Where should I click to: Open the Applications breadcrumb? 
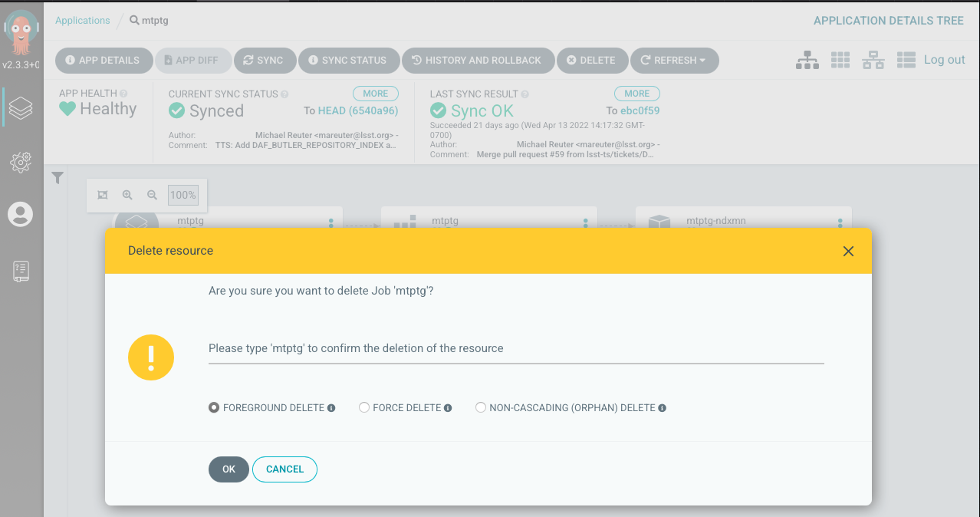click(82, 21)
